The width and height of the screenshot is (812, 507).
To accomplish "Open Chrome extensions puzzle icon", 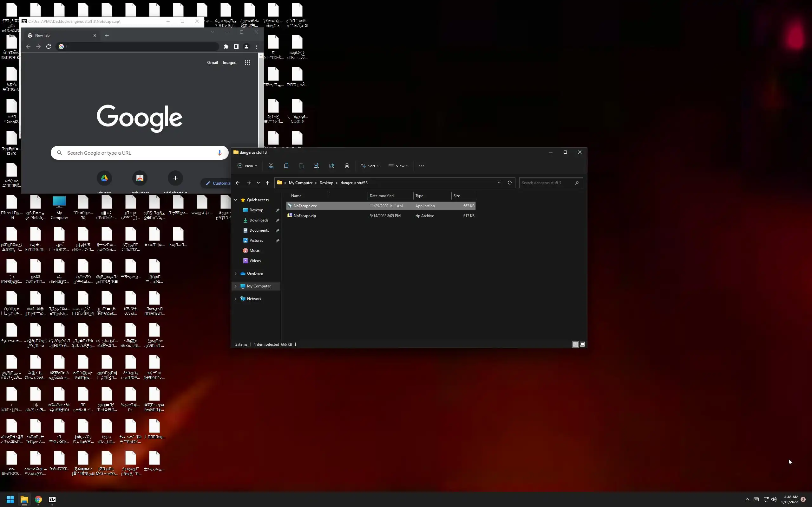I will click(226, 47).
